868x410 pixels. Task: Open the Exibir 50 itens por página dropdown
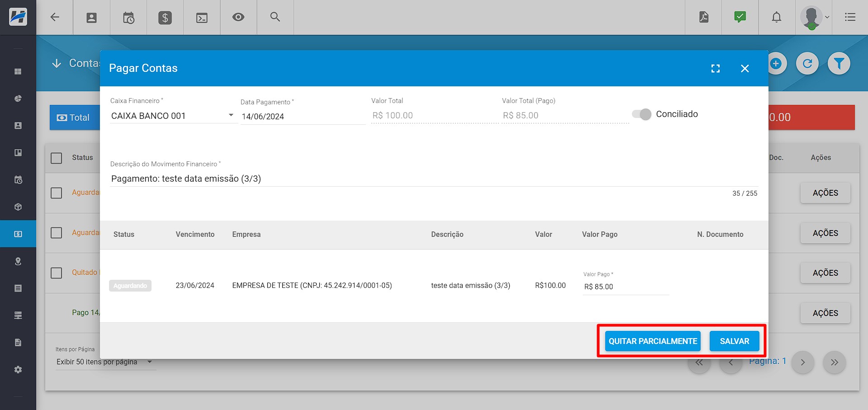pos(106,362)
